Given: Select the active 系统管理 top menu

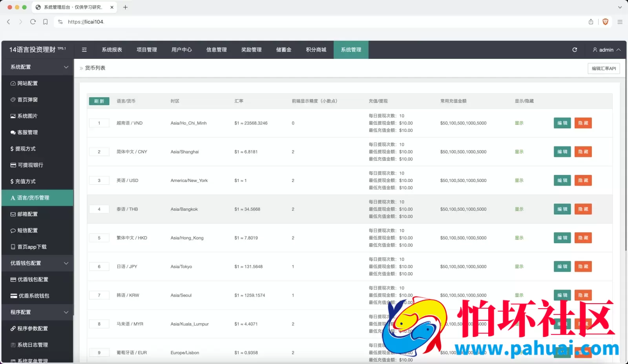Looking at the screenshot, I should [x=351, y=50].
